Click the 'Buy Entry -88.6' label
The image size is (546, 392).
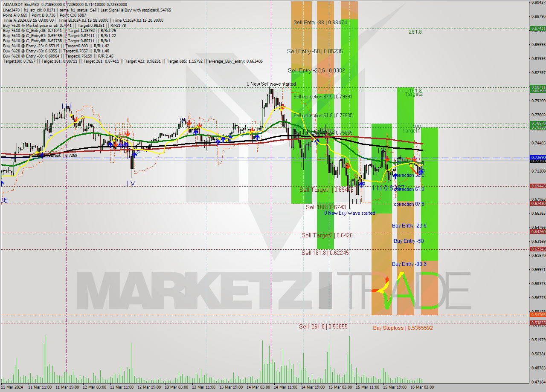click(409, 264)
